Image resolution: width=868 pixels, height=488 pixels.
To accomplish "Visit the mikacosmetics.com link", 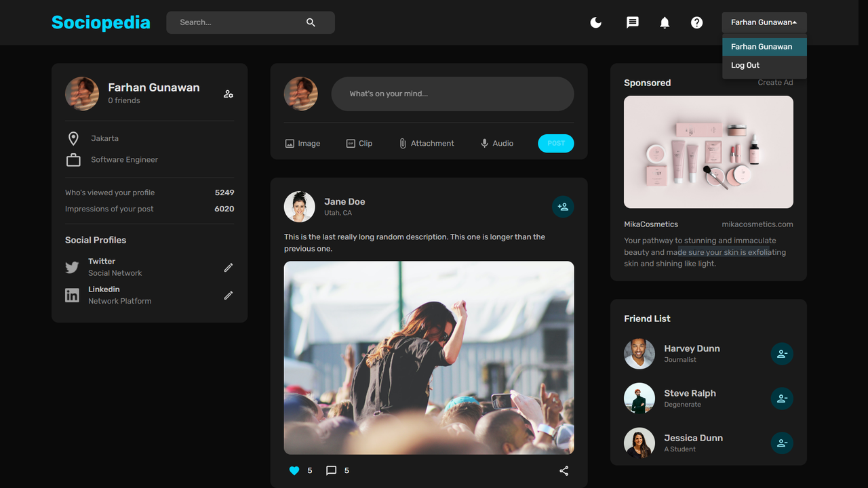I will point(757,224).
